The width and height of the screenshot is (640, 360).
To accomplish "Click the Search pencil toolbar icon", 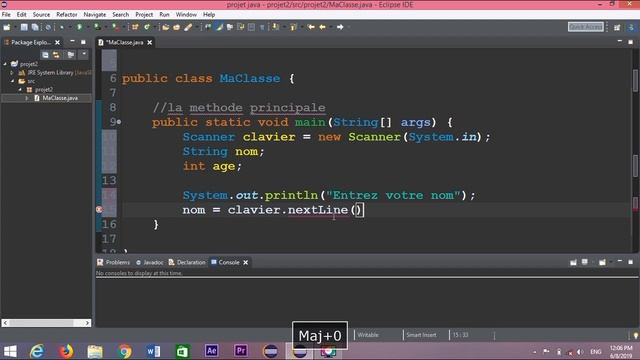I will (188, 27).
